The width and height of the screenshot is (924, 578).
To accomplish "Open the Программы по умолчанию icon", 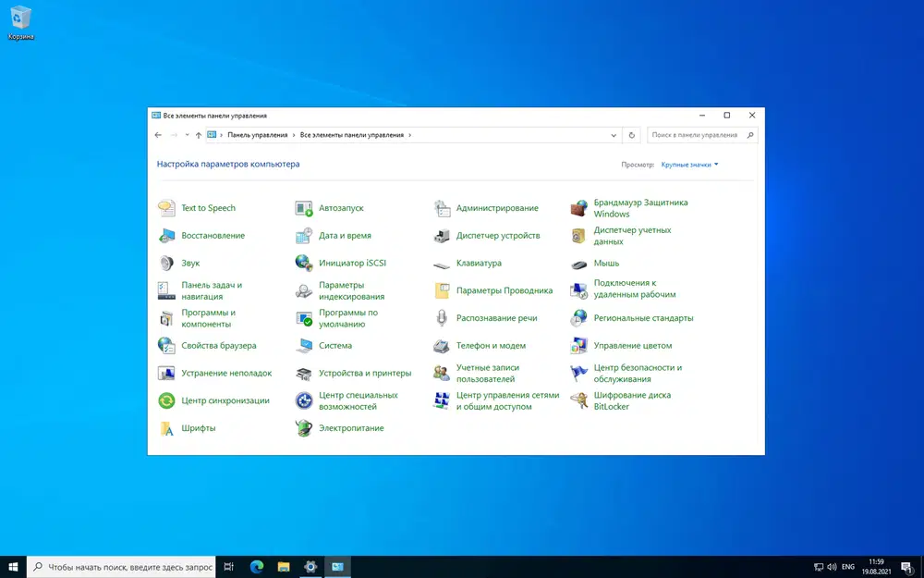I will 304,318.
